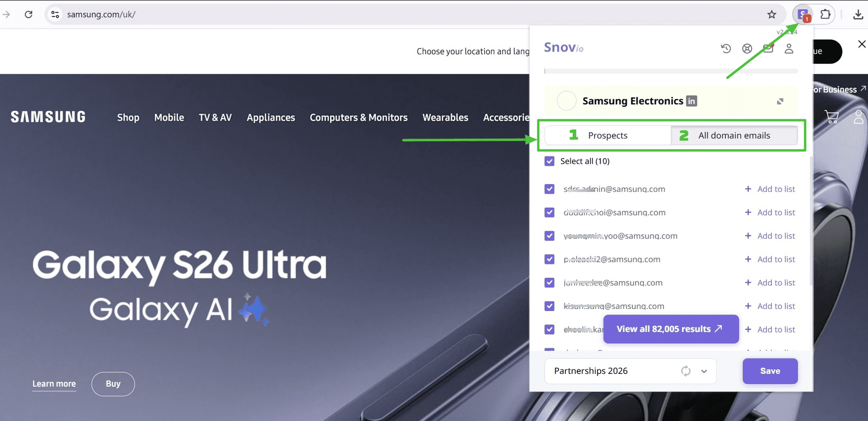The height and width of the screenshot is (421, 868).
Task: Uncheck the Select all (10) checkbox
Action: point(550,161)
